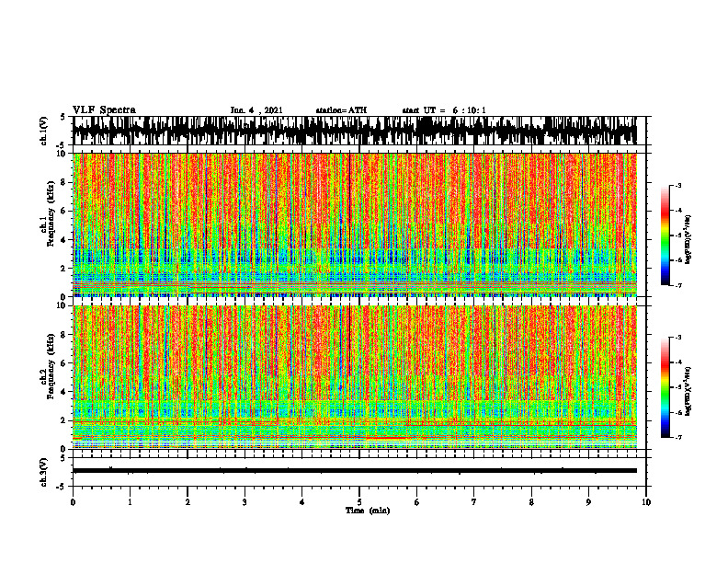The height and width of the screenshot is (563, 728).
Task: Click the time axis tick label "10"
Action: click(x=646, y=502)
